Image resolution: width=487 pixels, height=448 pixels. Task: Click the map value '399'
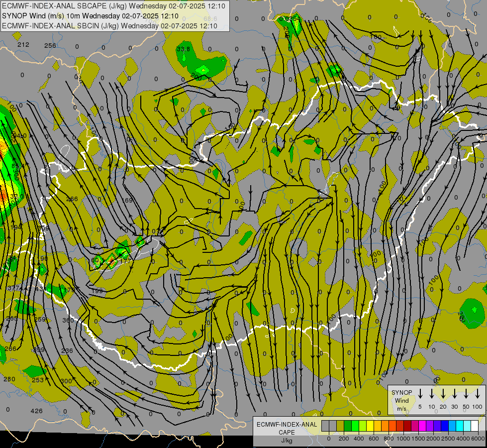pos(39,350)
